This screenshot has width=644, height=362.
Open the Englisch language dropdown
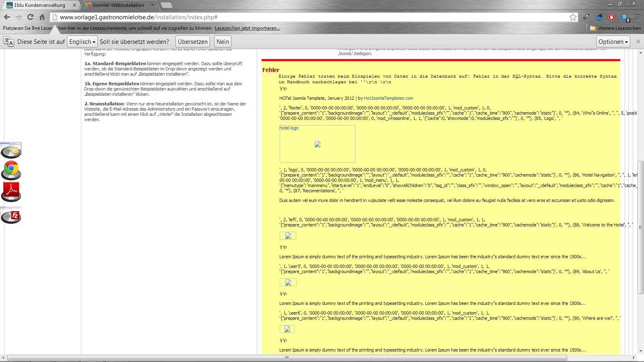tap(82, 41)
